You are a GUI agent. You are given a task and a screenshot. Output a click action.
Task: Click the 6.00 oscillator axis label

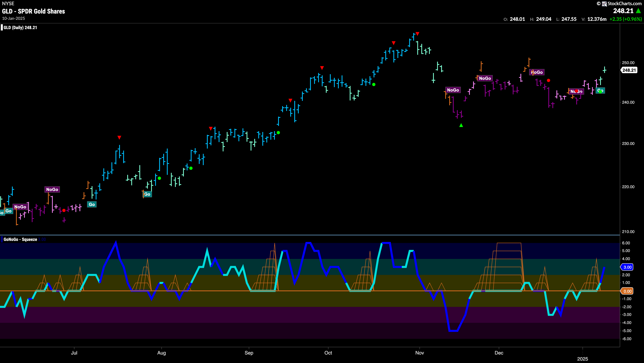626,243
